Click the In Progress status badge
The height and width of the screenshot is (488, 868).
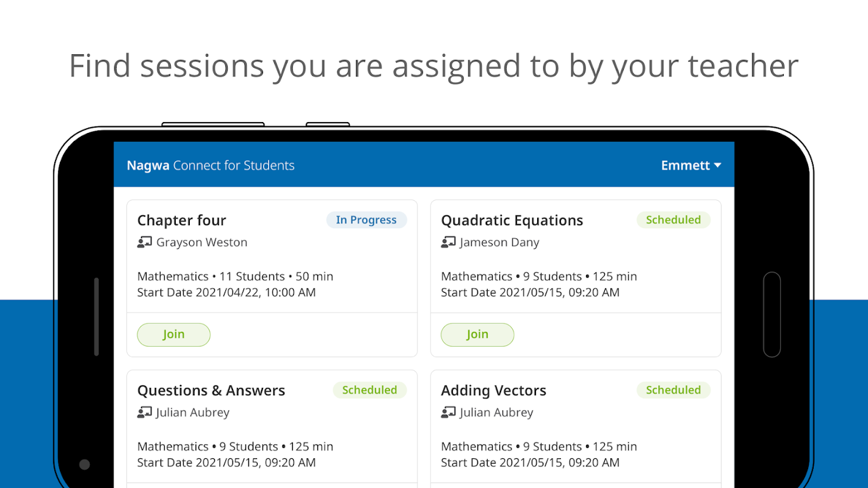(x=366, y=220)
